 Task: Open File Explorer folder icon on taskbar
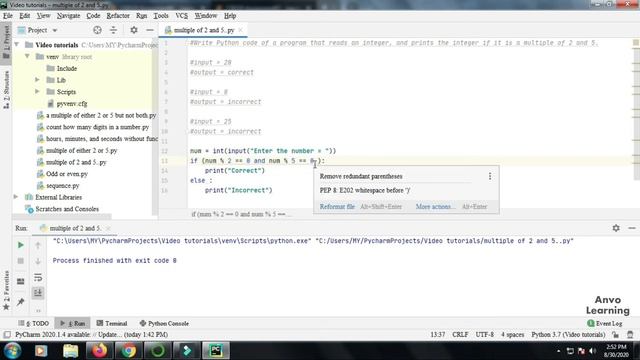pyautogui.click(x=70, y=351)
